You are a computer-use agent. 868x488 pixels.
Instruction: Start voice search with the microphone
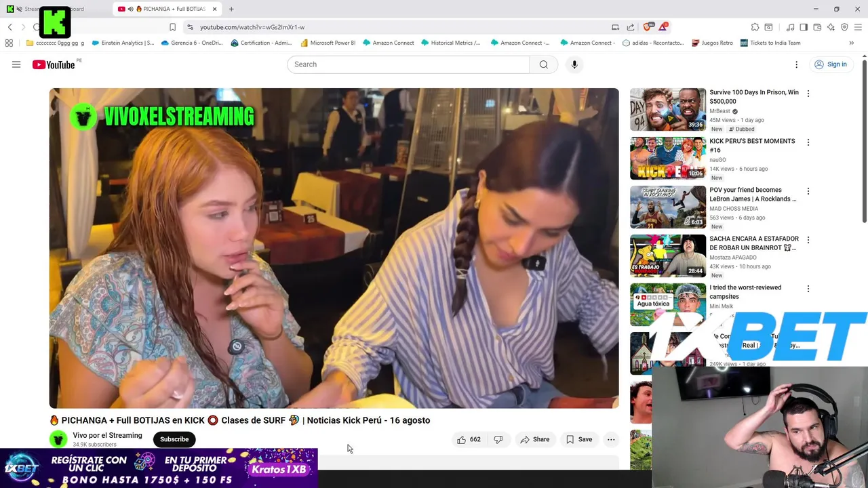574,64
